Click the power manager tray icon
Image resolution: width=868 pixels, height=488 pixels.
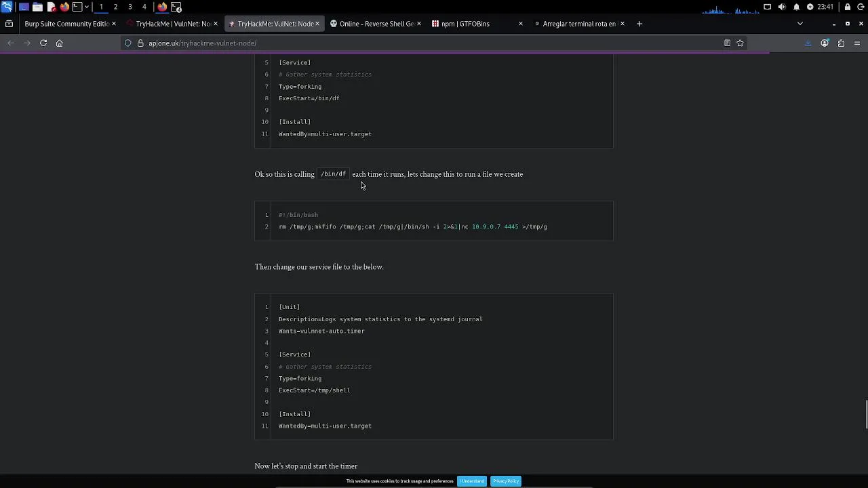810,7
